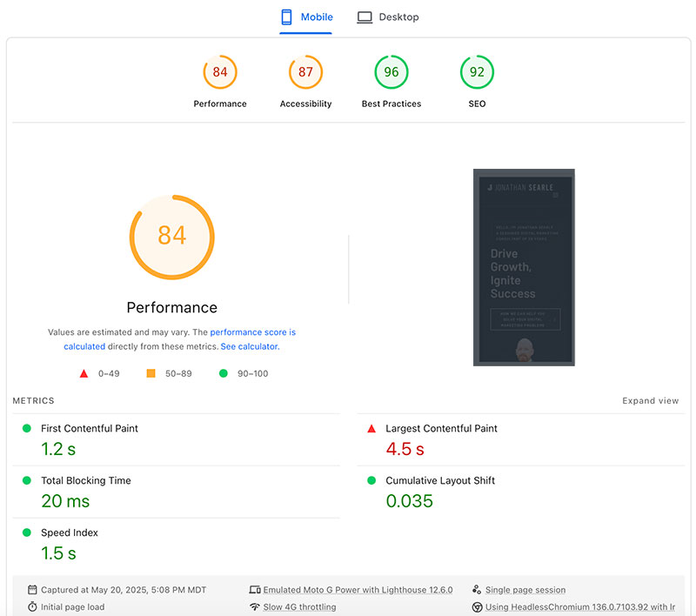Click the icon beside Single page session
The height and width of the screenshot is (616, 696).
click(477, 589)
